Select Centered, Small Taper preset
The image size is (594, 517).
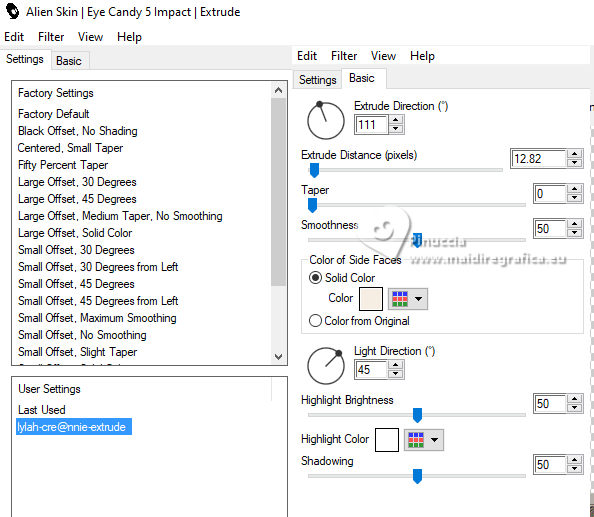coord(70,148)
